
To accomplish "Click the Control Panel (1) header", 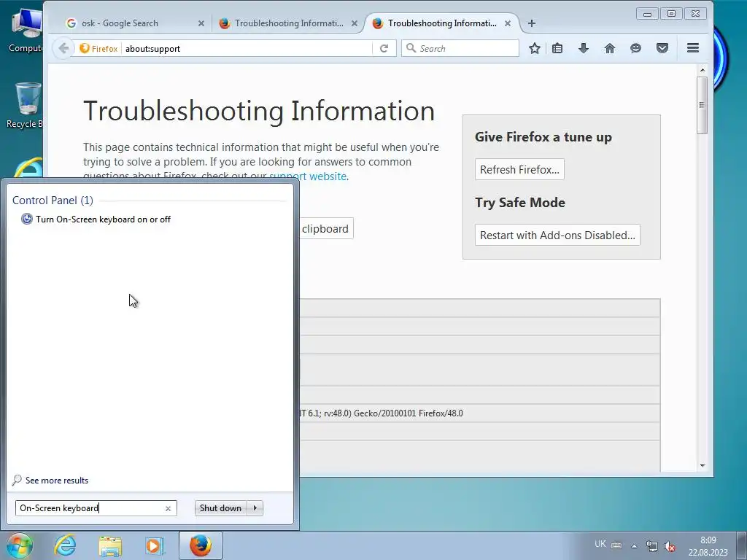I will (53, 201).
